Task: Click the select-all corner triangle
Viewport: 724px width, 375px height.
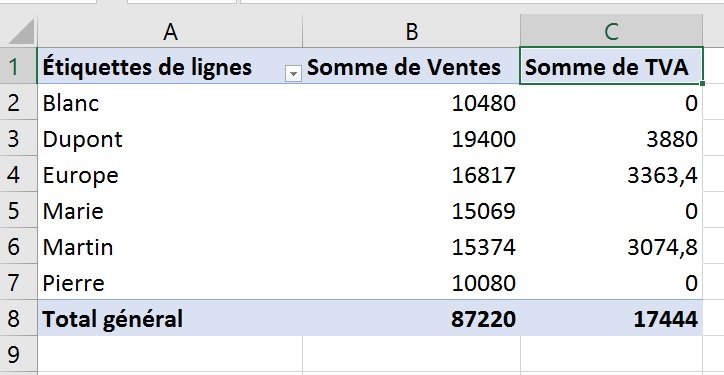Action: tap(21, 31)
